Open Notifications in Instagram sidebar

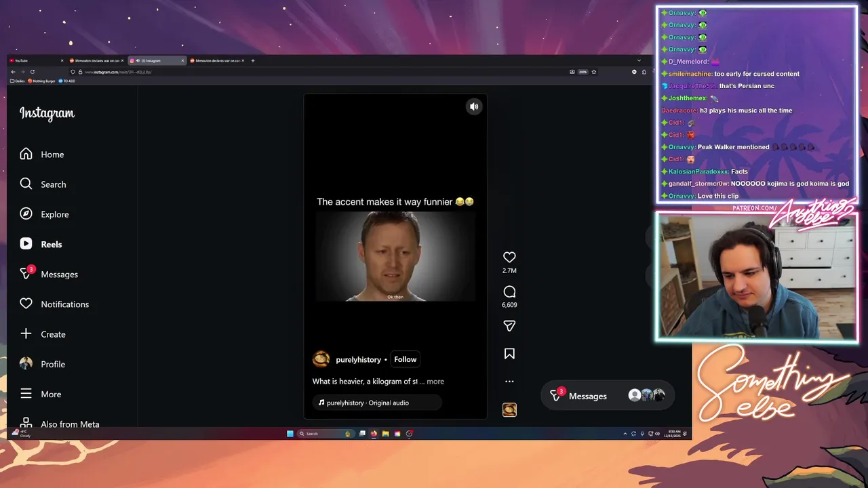click(x=54, y=304)
